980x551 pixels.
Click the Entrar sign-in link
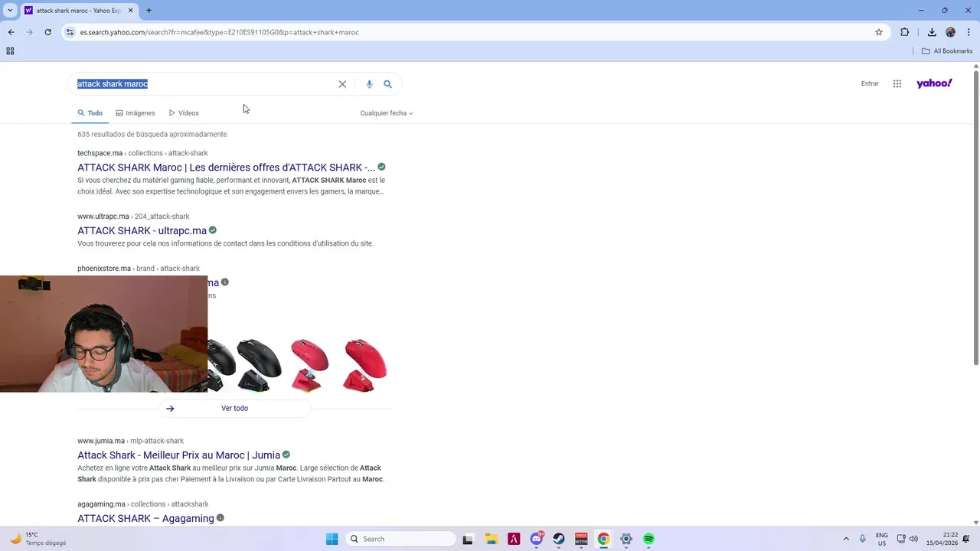(x=870, y=83)
